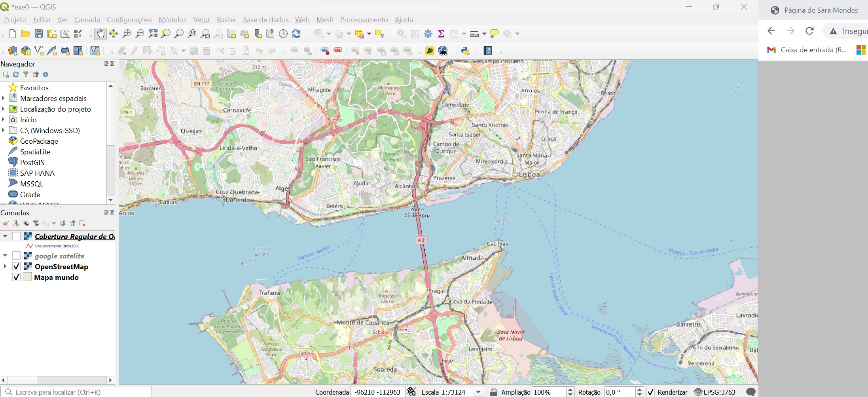868x397 pixels.
Task: Select GeoPackage in the Navegador tree
Action: pyautogui.click(x=39, y=141)
